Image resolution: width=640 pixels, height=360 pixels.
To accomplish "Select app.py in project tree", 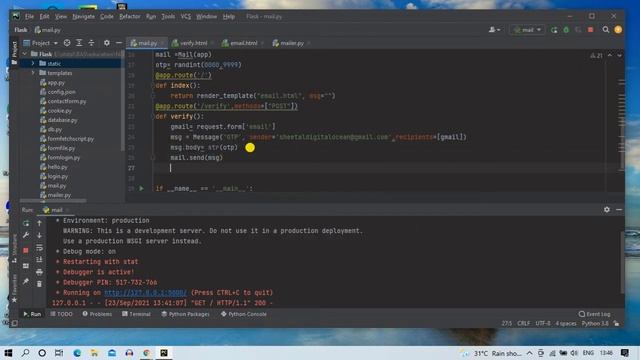I will pos(52,82).
